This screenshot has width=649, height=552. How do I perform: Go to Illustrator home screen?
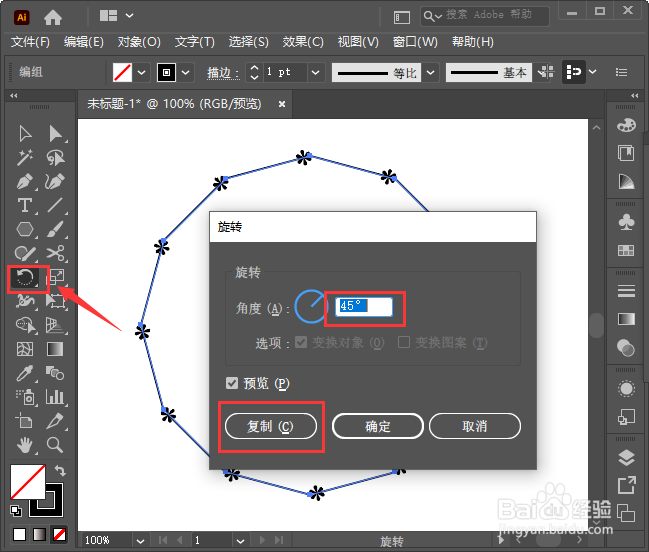53,17
